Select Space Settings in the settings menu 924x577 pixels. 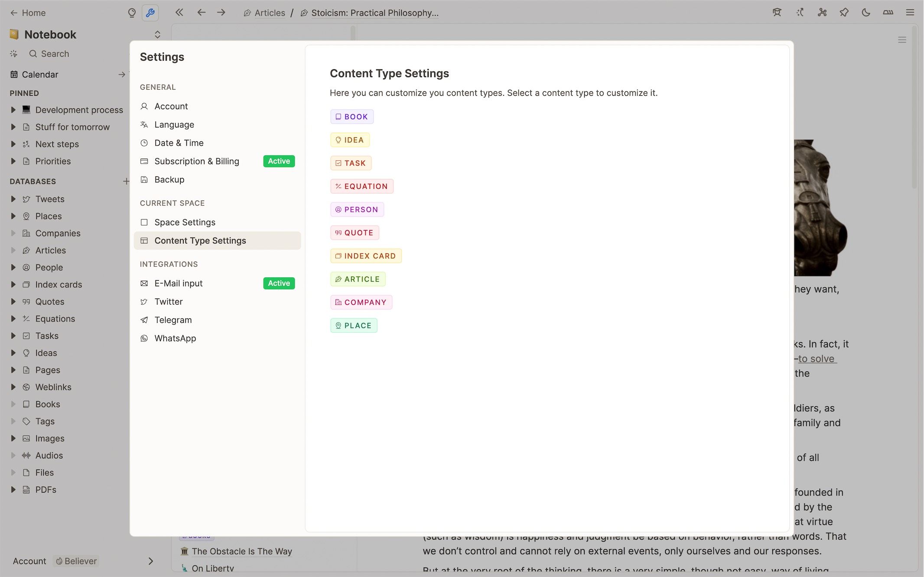pyautogui.click(x=185, y=222)
